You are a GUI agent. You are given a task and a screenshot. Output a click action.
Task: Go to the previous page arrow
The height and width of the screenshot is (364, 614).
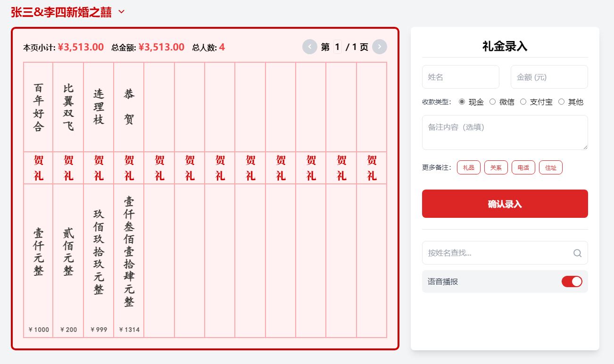[309, 47]
